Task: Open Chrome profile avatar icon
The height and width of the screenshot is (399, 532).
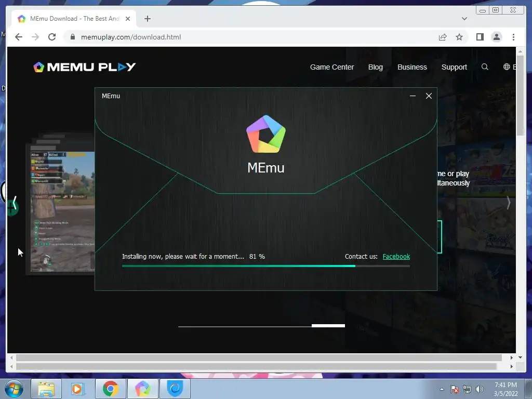Action: tap(496, 37)
